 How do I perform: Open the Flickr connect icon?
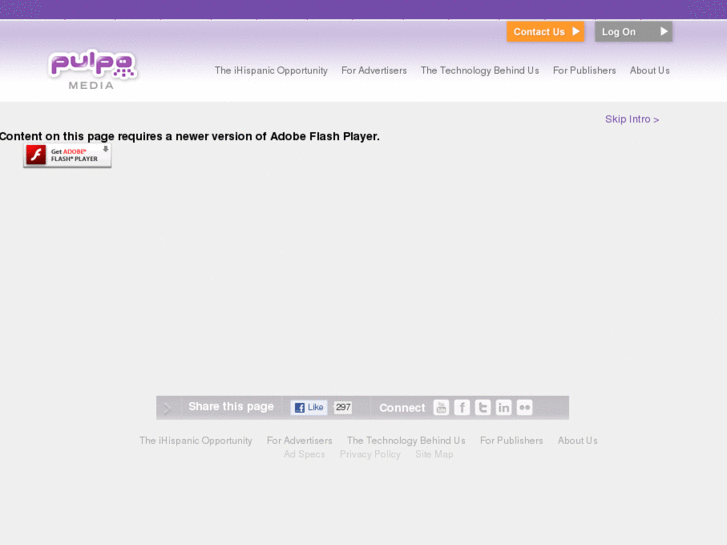tap(524, 408)
